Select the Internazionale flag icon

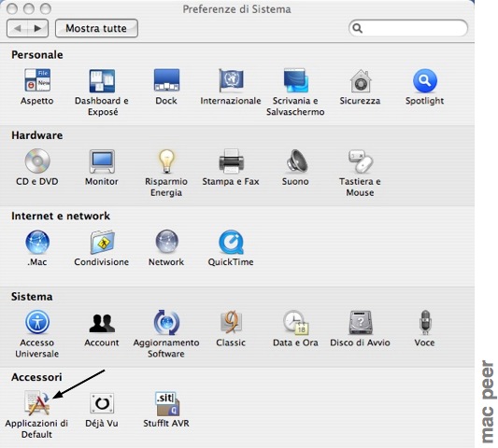pyautogui.click(x=231, y=80)
